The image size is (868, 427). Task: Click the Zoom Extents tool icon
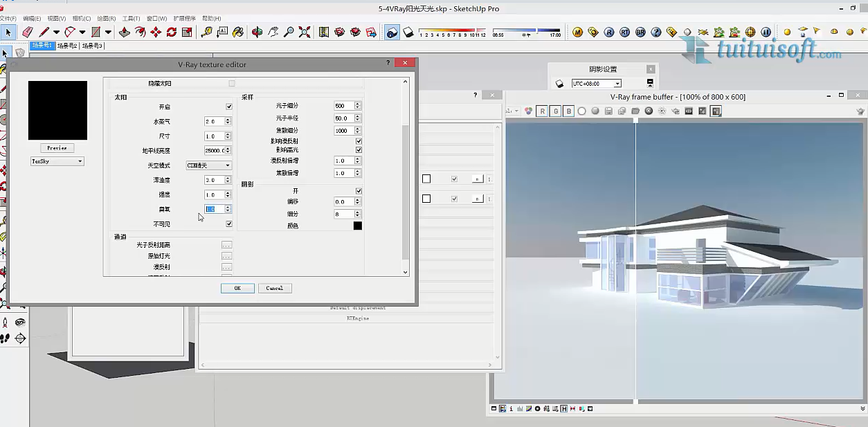point(305,32)
